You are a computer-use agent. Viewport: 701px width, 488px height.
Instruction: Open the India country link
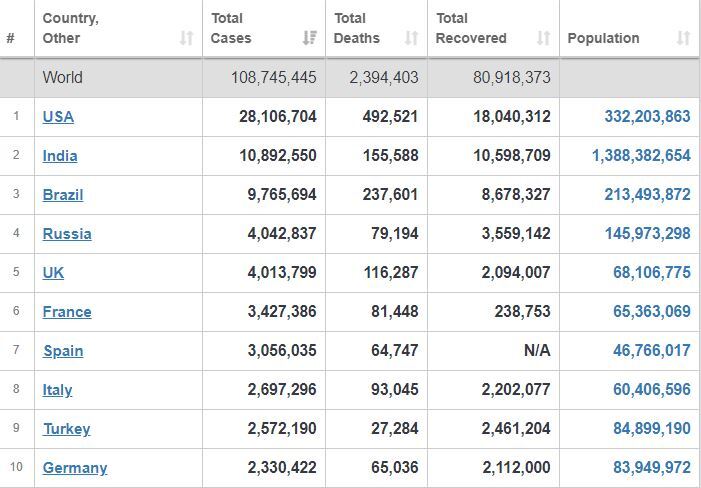coord(60,156)
